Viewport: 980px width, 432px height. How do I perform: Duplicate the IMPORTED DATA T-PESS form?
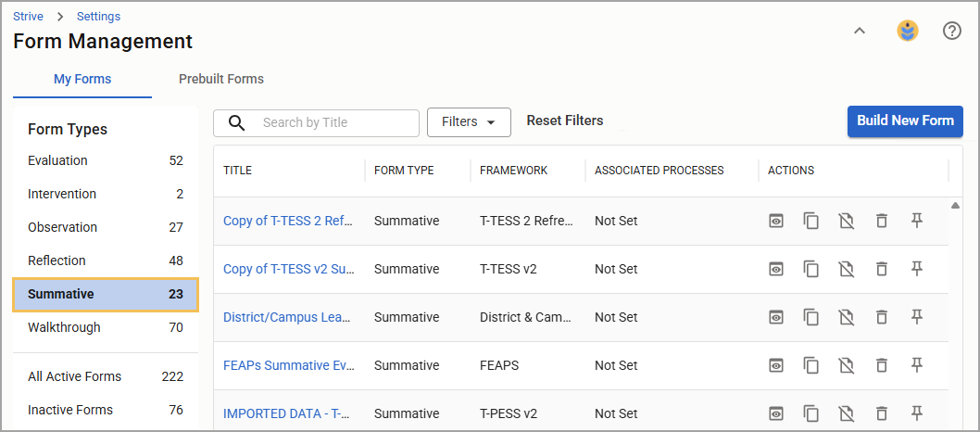[x=810, y=413]
